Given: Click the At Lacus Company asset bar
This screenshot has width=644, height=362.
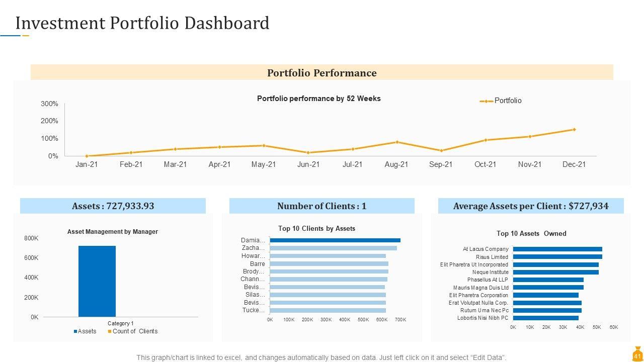Looking at the screenshot, I should click(x=557, y=249).
